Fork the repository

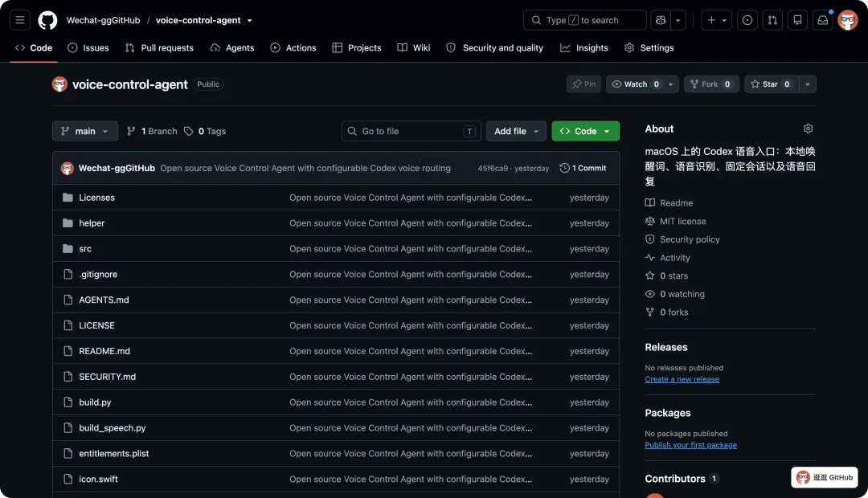[710, 84]
